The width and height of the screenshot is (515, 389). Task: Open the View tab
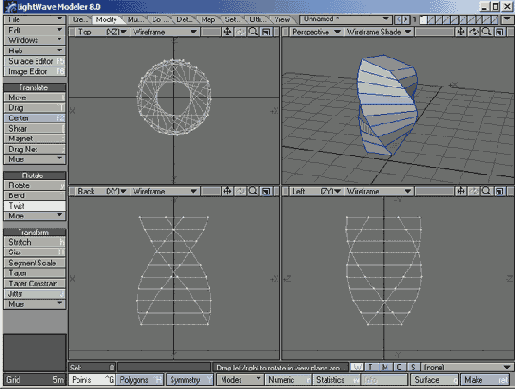tap(283, 20)
